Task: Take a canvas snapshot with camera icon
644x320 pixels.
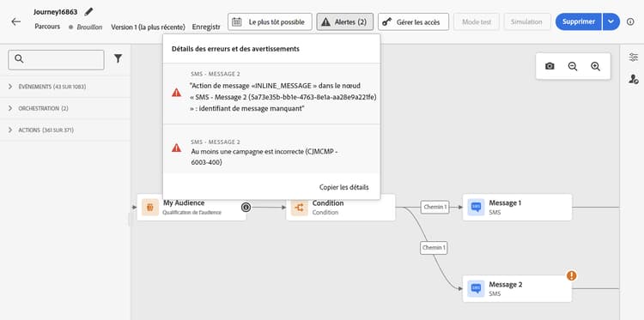Action: point(550,66)
